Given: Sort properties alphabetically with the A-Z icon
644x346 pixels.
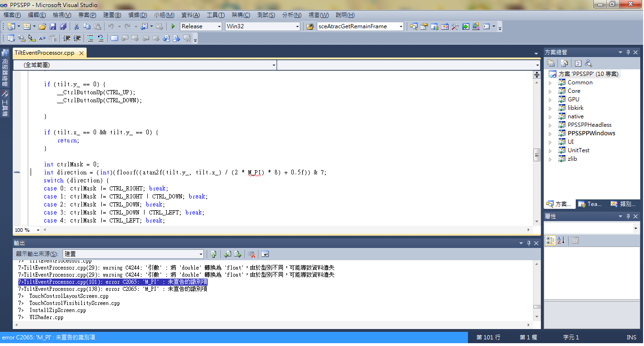Looking at the screenshot, I should (x=561, y=240).
